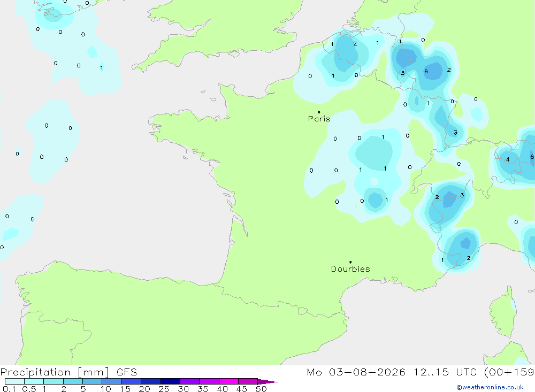This screenshot has height=392, width=535.
Task: Click the legend arrow tip above 50 mm
Action: pos(267,381)
